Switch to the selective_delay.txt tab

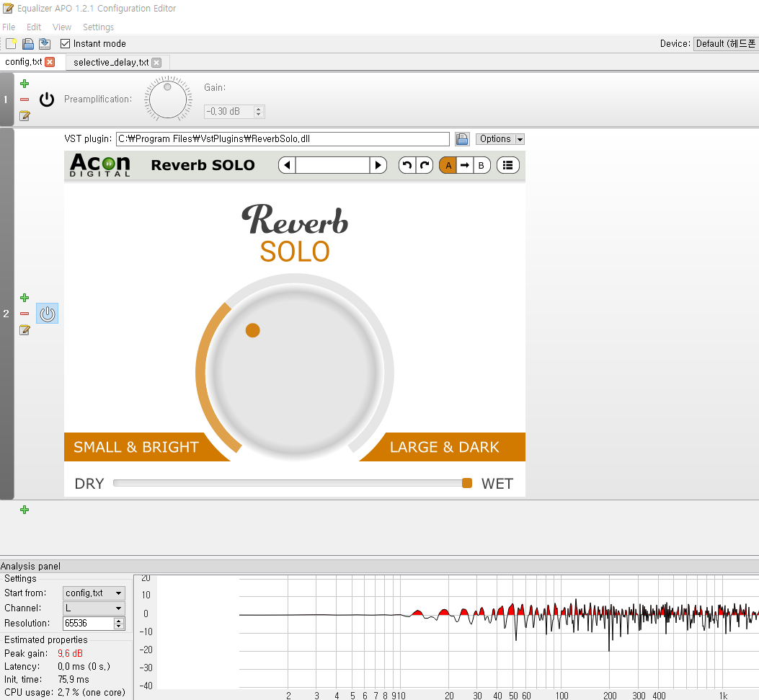[x=111, y=63]
